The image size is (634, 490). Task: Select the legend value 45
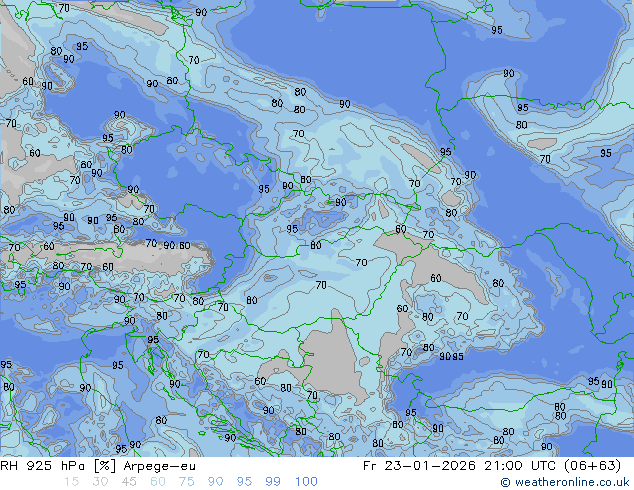[x=129, y=482]
